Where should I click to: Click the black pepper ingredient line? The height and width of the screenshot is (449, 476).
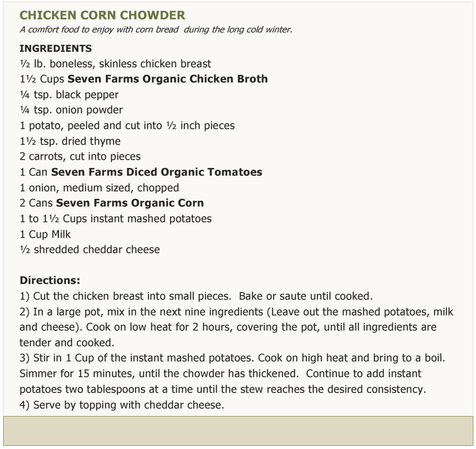click(x=69, y=95)
